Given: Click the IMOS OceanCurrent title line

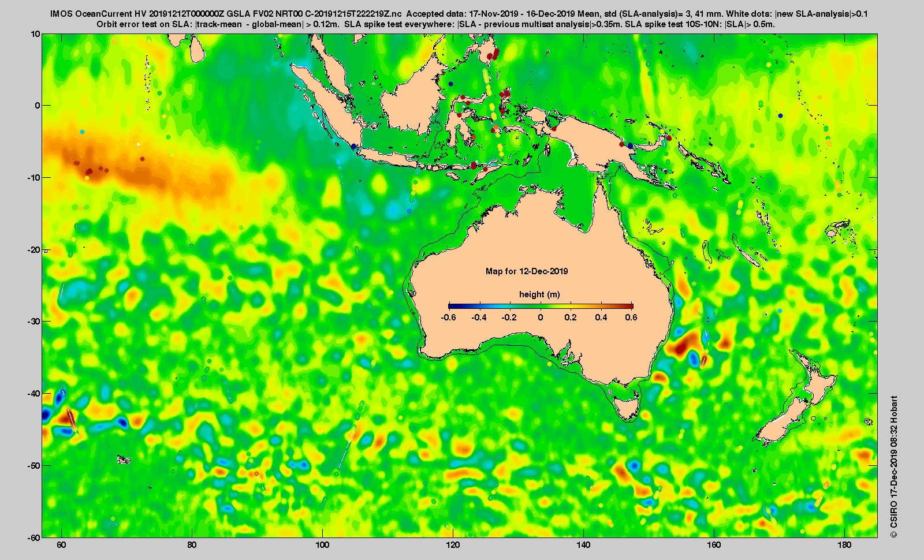Looking at the screenshot, I should coord(459,13).
